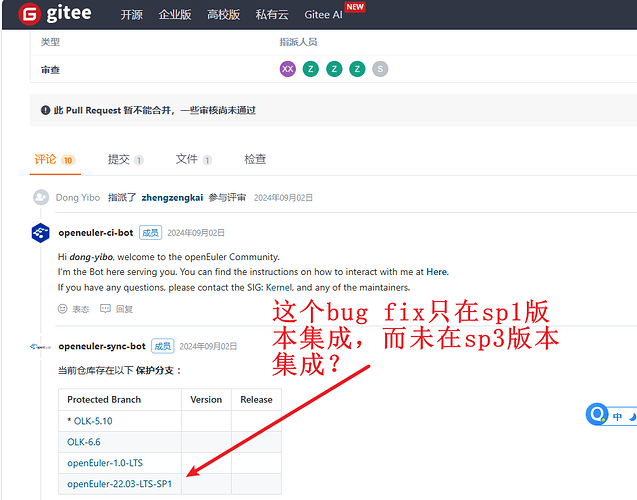
Task: Switch to the 检查 tab
Action: point(255,159)
